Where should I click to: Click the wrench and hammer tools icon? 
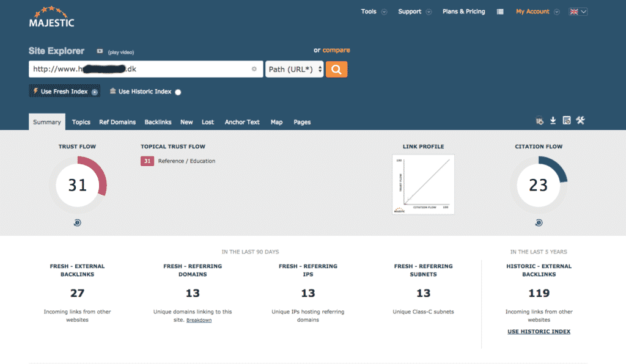click(x=580, y=120)
